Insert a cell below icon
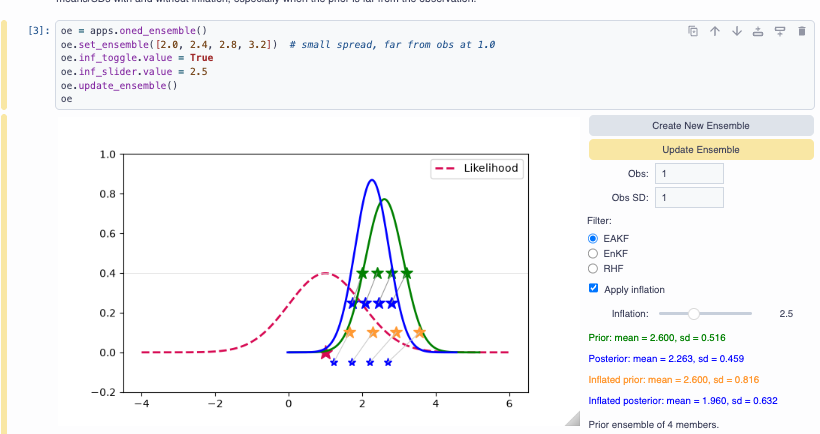Viewport: 820px width, 434px height. pos(780,31)
